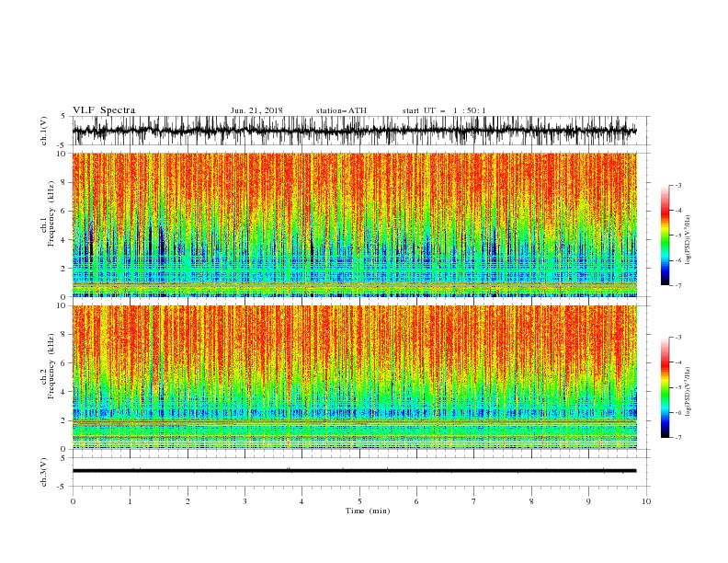Viewport: 728px width, 563px height.
Task: Click the ch.2 PSD color scale bar
Action: (x=665, y=387)
